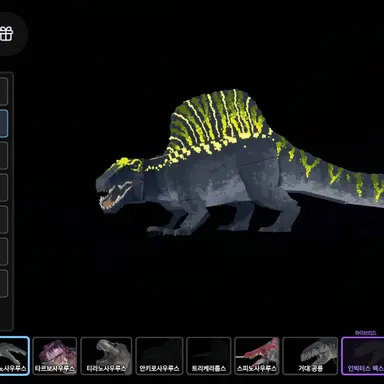
Task: Pick the 스피노사우루스 dinosaur card
Action: pos(257,356)
